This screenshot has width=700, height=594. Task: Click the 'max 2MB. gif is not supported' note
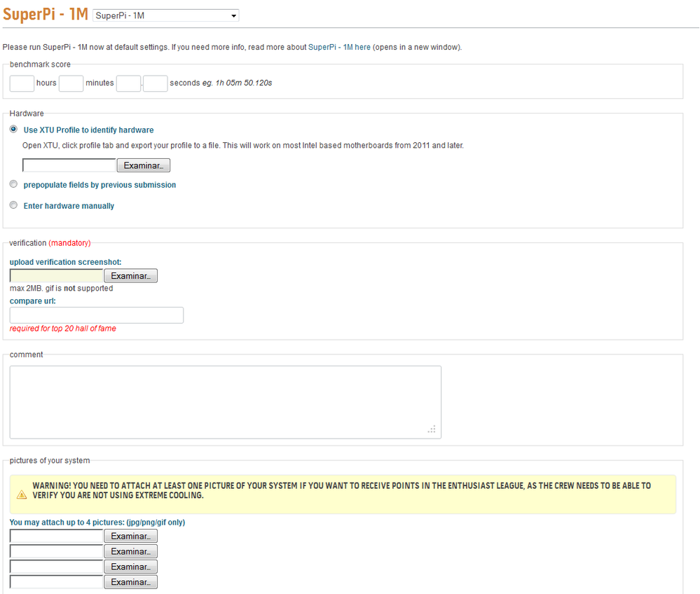61,289
